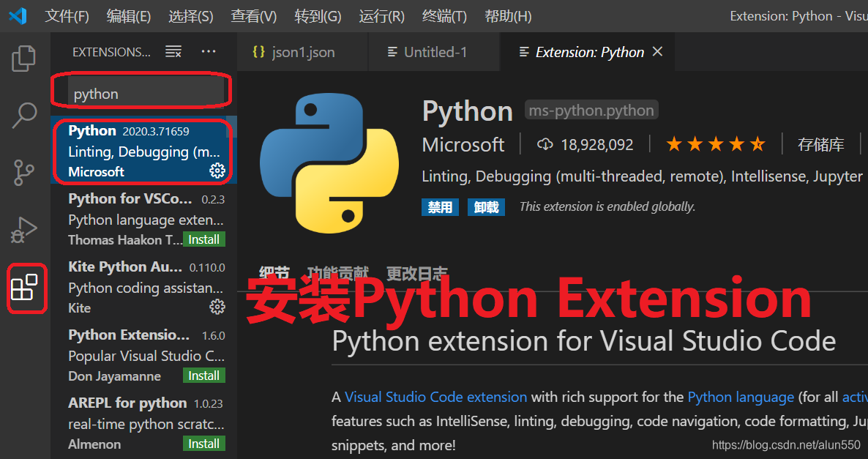The image size is (868, 459).
Task: Close the Extension: Python tab
Action: point(657,51)
